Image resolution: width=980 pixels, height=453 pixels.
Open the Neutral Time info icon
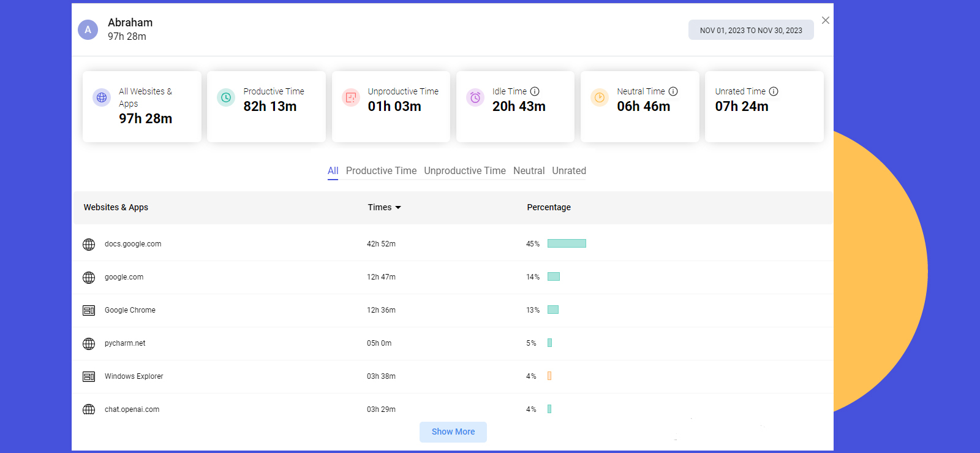(x=673, y=91)
